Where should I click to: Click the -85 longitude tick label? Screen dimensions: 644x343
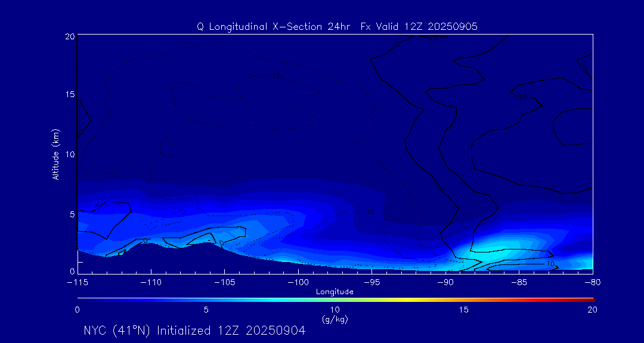(519, 283)
